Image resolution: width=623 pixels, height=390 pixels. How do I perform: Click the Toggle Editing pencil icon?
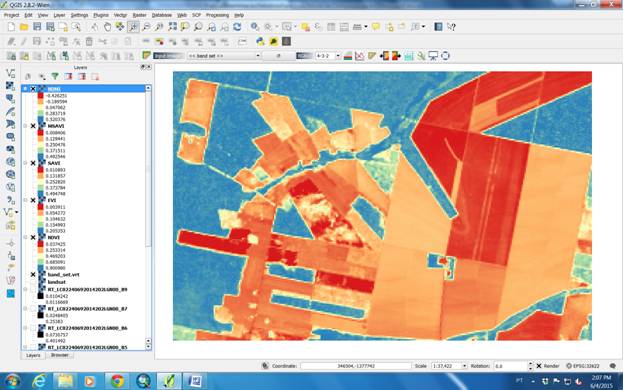point(24,41)
